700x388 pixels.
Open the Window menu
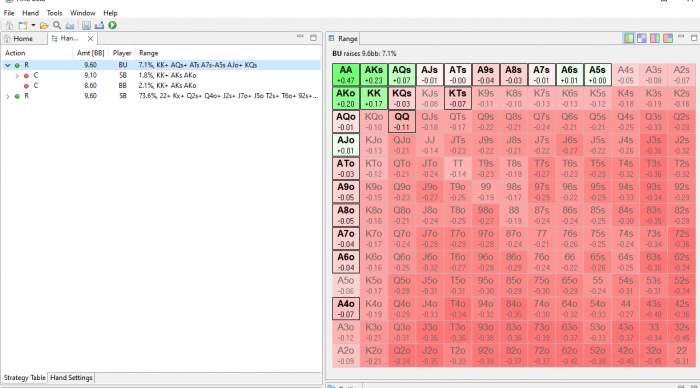pos(83,13)
